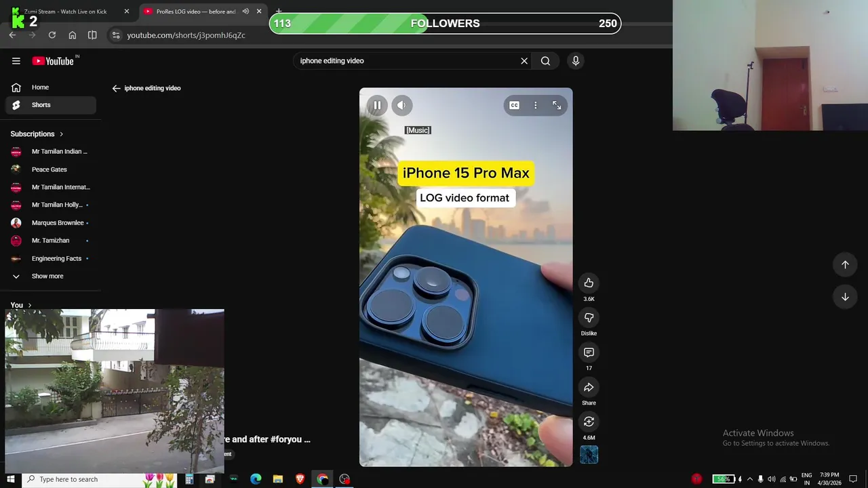This screenshot has width=868, height=488.
Task: Search with voice microphone button
Action: click(x=576, y=61)
